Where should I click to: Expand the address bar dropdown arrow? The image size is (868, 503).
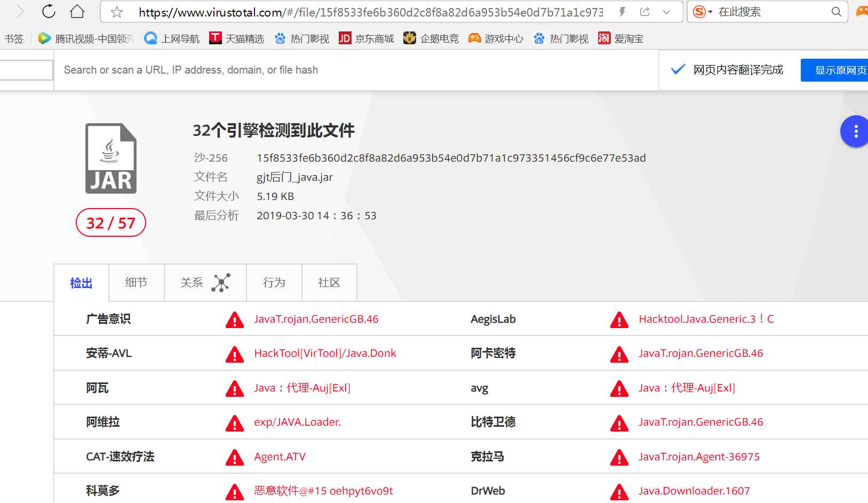pos(666,12)
